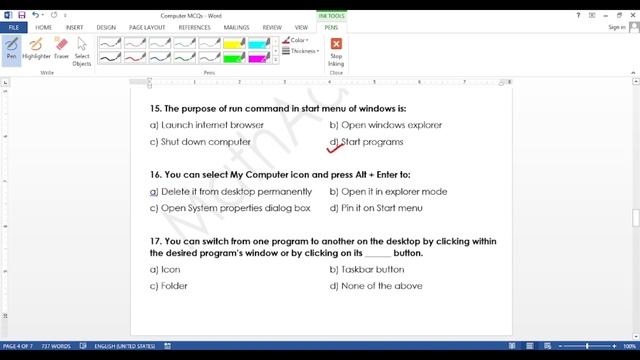
Task: Open the FILE tab
Action: pyautogui.click(x=13, y=27)
